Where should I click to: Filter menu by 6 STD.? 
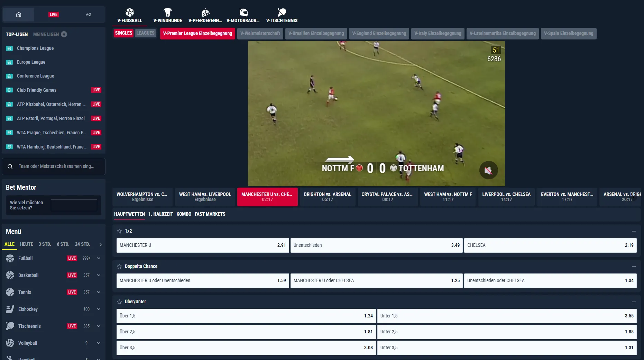point(63,244)
